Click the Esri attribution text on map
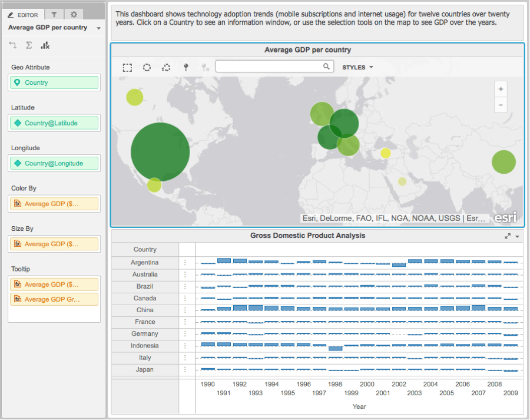The height and width of the screenshot is (420, 530). click(393, 219)
